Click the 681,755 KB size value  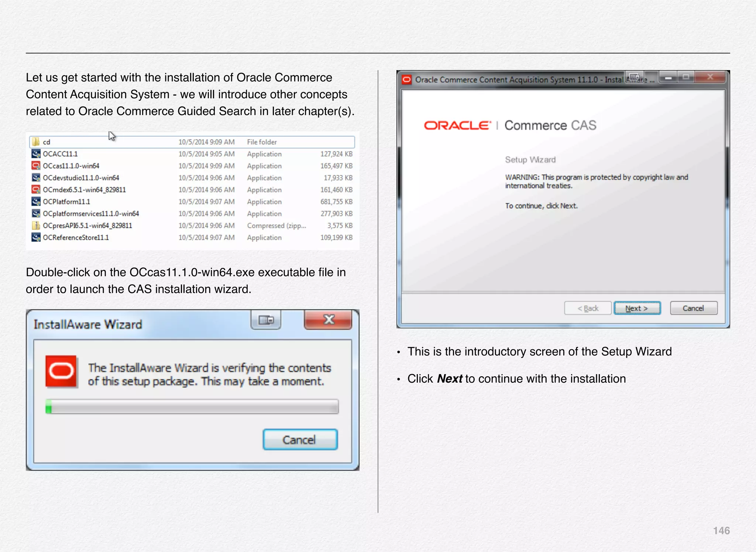[x=336, y=202]
